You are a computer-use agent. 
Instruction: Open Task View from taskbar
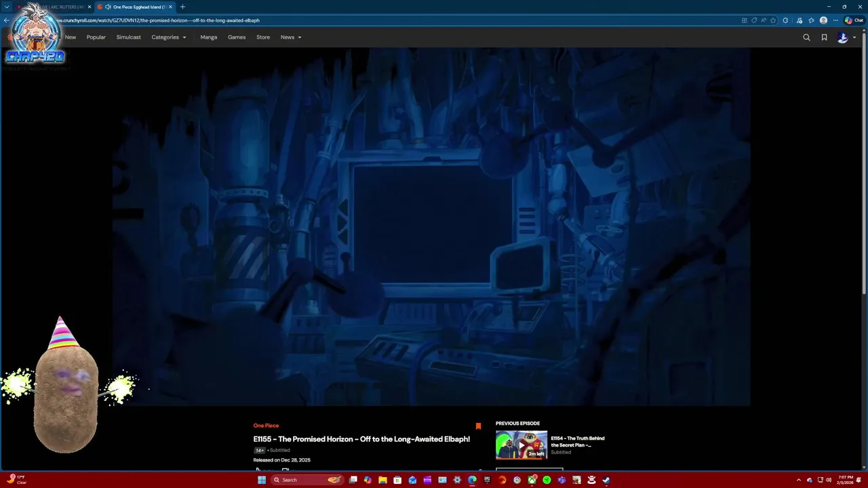click(353, 480)
